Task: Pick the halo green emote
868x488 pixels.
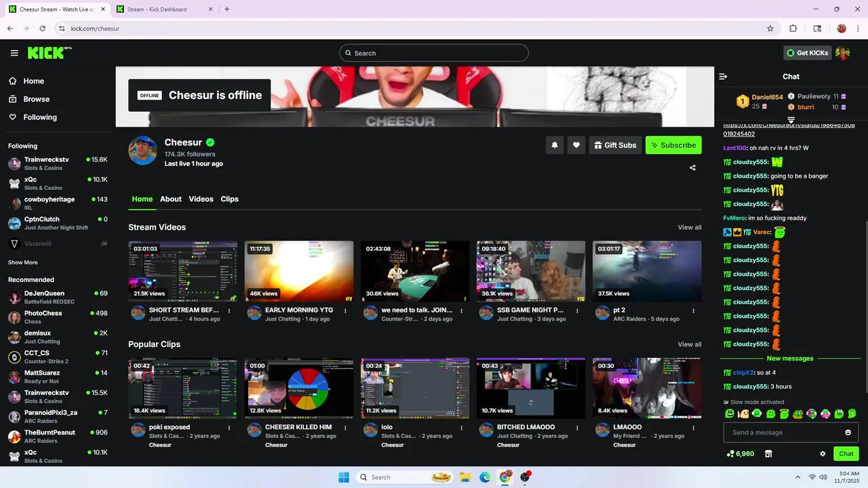Action: coord(784,413)
